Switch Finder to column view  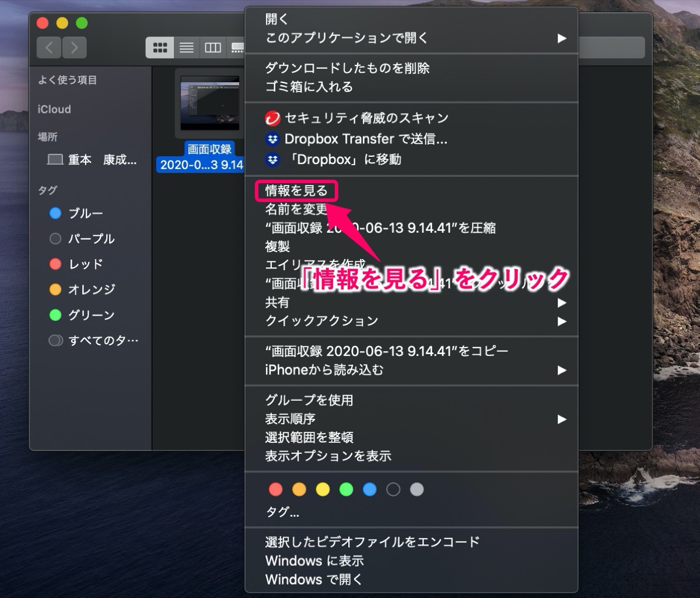point(212,48)
